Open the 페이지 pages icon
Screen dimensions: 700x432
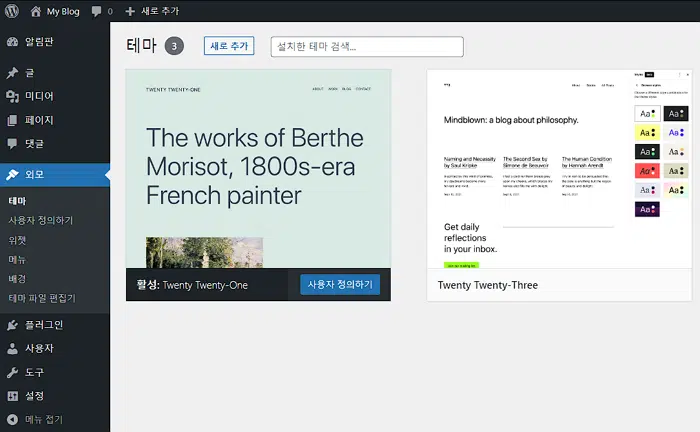[x=12, y=120]
